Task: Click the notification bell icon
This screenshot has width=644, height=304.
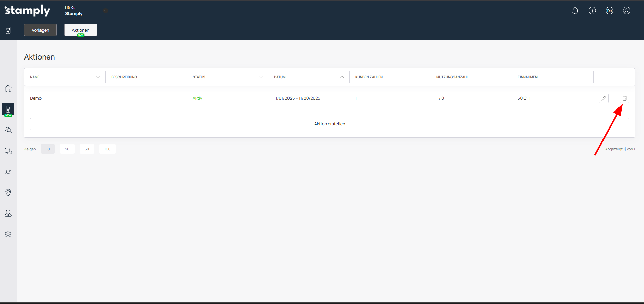Action: point(575,11)
